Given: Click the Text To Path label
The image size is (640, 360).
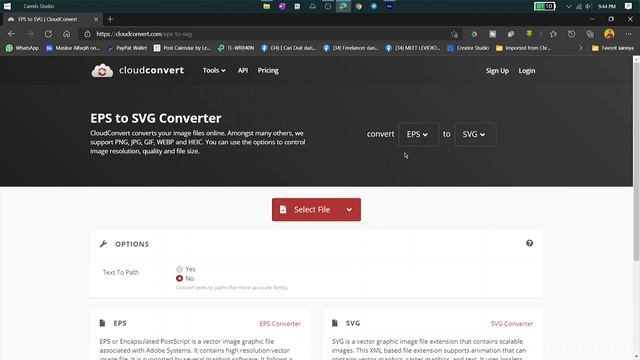Looking at the screenshot, I should 121,272.
